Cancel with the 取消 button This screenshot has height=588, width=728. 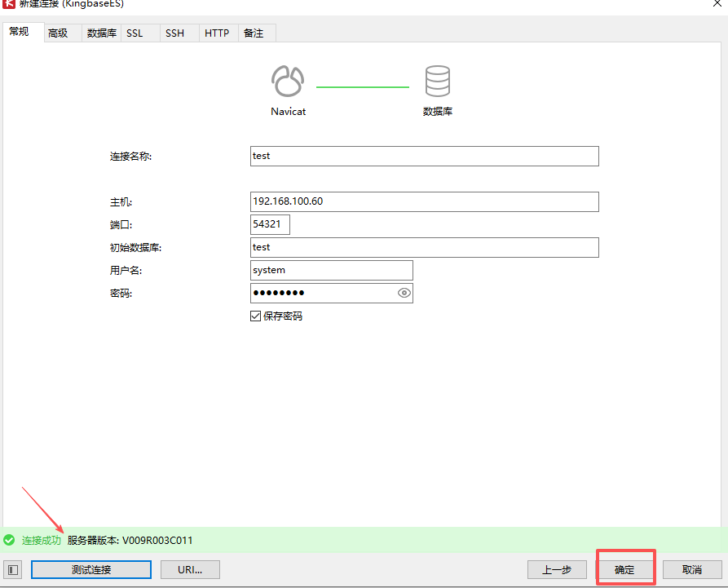click(692, 570)
